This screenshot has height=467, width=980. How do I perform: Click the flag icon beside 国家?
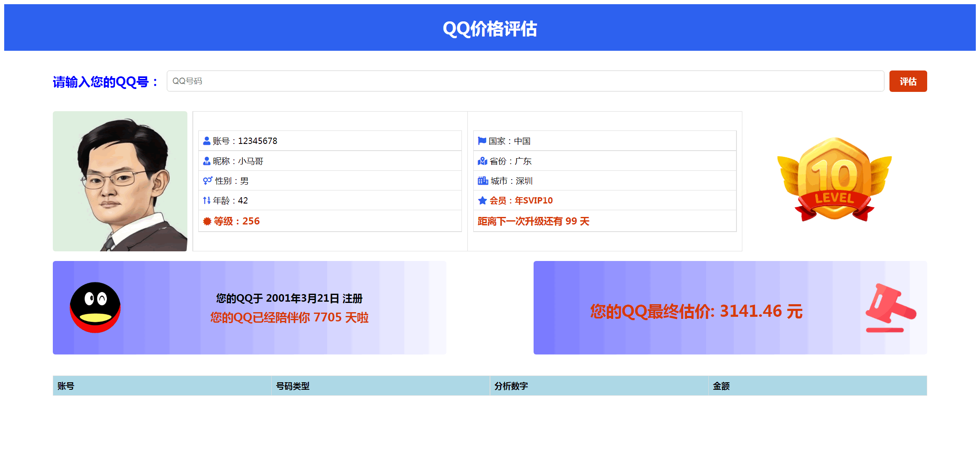coord(482,141)
